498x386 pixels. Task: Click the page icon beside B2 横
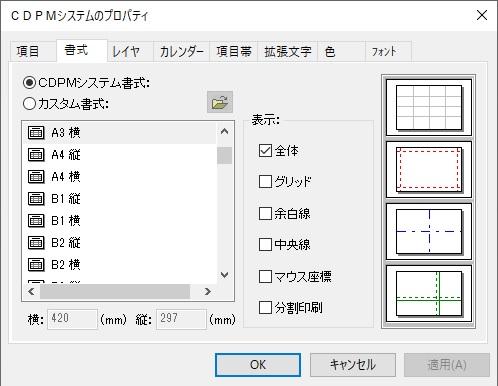(x=36, y=265)
